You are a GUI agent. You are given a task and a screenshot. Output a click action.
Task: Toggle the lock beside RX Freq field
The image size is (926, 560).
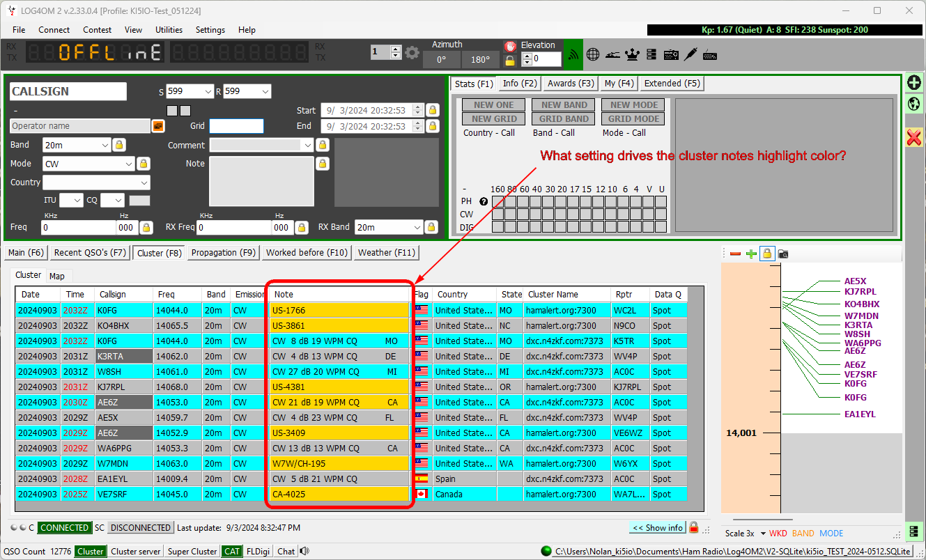click(301, 227)
